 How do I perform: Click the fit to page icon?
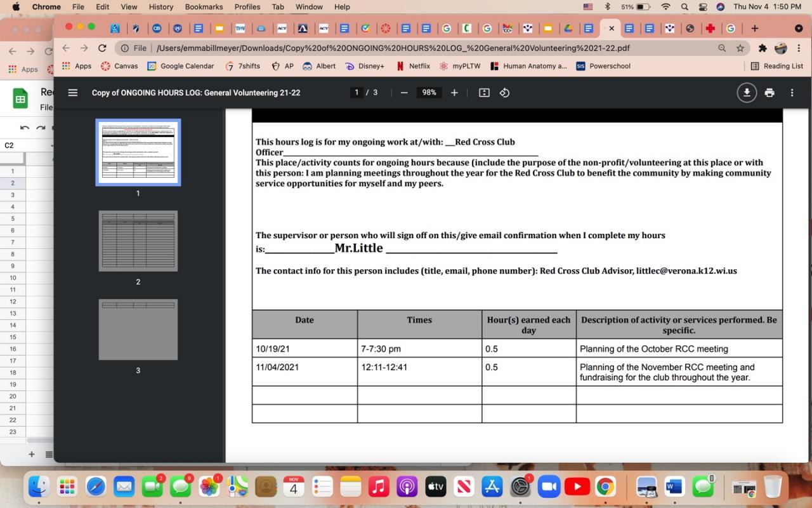coord(484,93)
